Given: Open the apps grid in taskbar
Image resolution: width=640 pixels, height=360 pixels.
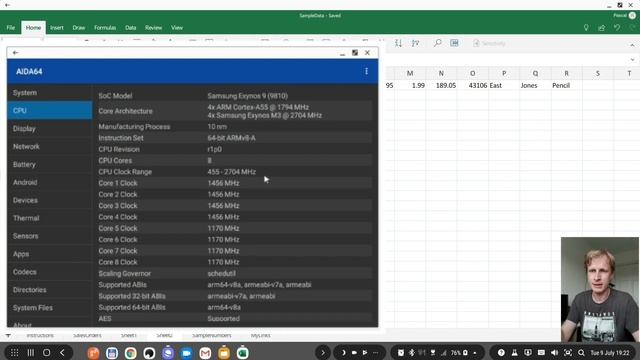Looking at the screenshot, I should (x=14, y=353).
